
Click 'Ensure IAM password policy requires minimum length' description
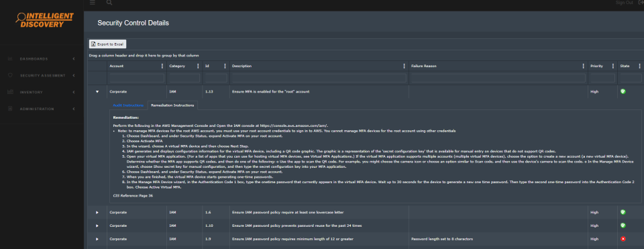[292, 239]
